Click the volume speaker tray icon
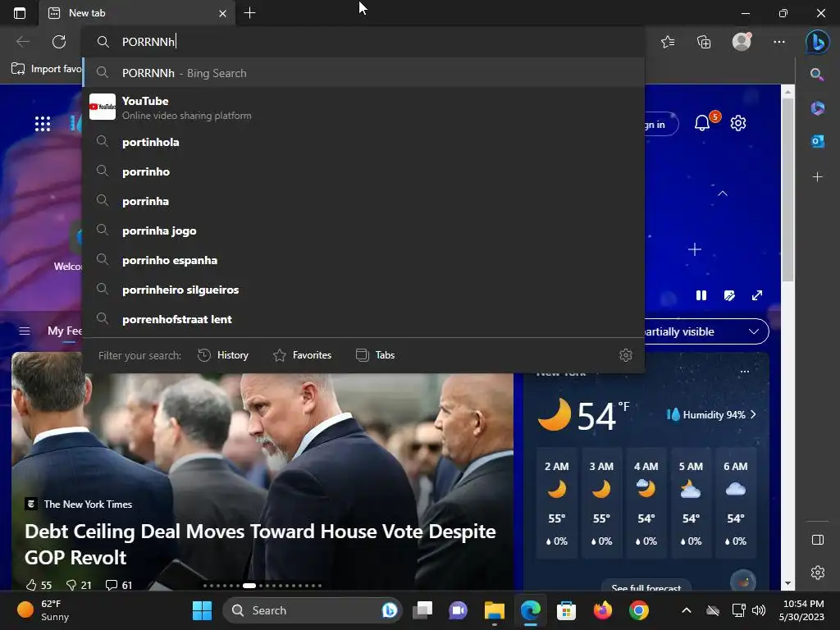Viewport: 840px width, 630px height. coord(759,610)
